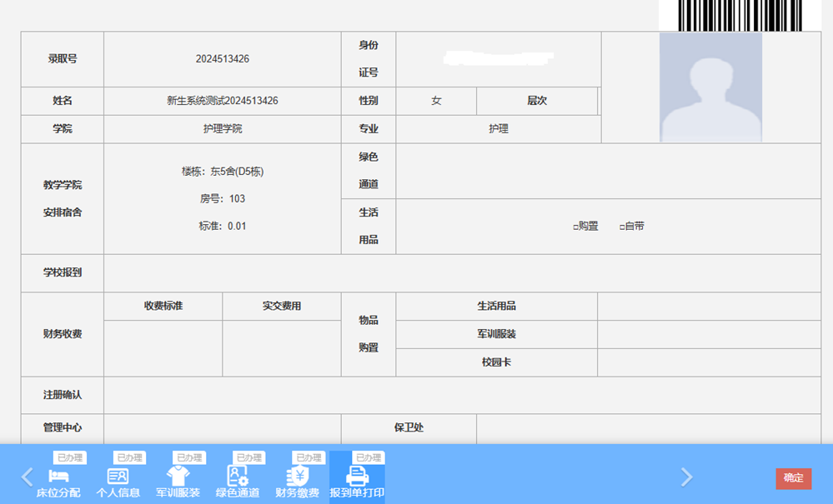Viewport: 833px width, 504px height.
Task: Click the right navigation chevron
Action: click(686, 477)
